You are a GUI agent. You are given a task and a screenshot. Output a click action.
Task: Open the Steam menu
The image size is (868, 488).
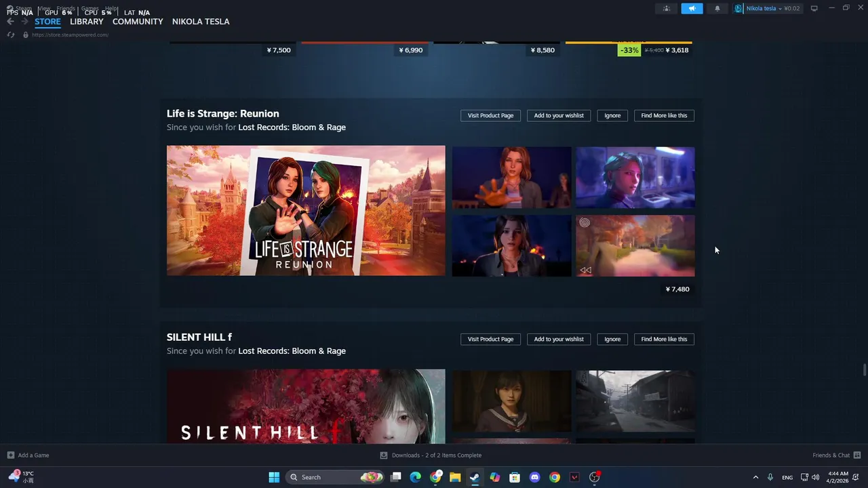(x=24, y=8)
